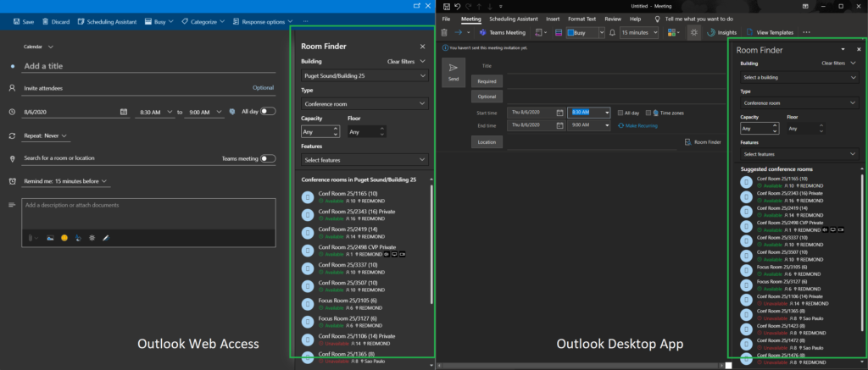This screenshot has width=868, height=370.
Task: Open Scheduling Assistant in web toolbar
Action: click(x=107, y=21)
